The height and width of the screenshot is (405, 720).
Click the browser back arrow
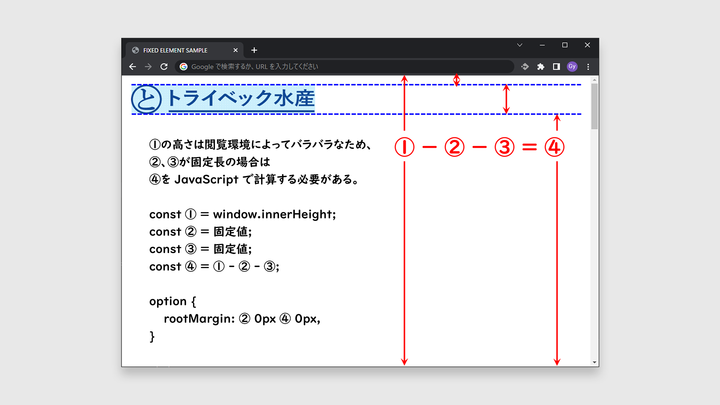[132, 67]
